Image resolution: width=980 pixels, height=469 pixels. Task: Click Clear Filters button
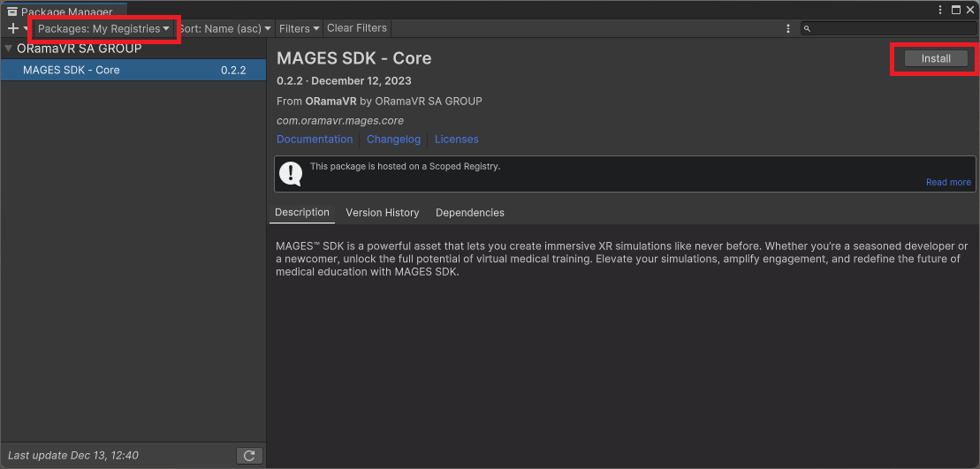(357, 28)
